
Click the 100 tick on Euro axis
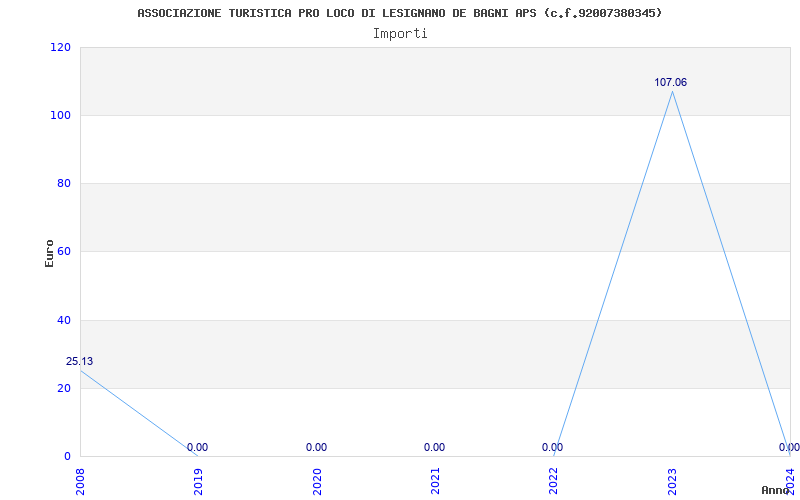click(60, 115)
